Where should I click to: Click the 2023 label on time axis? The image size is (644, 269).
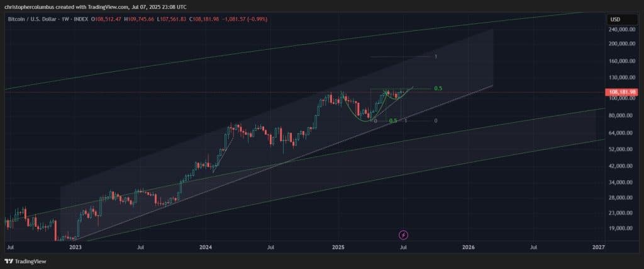pos(75,248)
